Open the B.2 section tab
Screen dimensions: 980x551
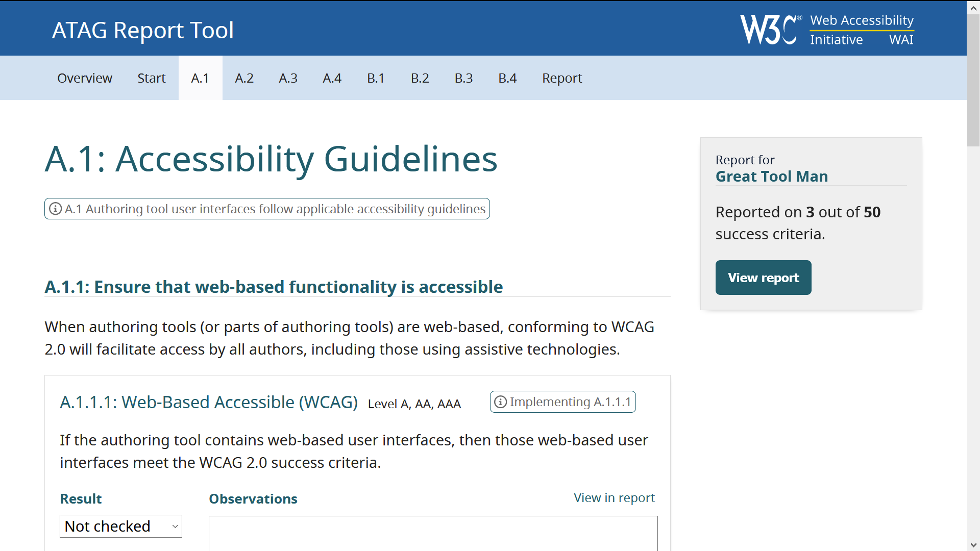(420, 78)
